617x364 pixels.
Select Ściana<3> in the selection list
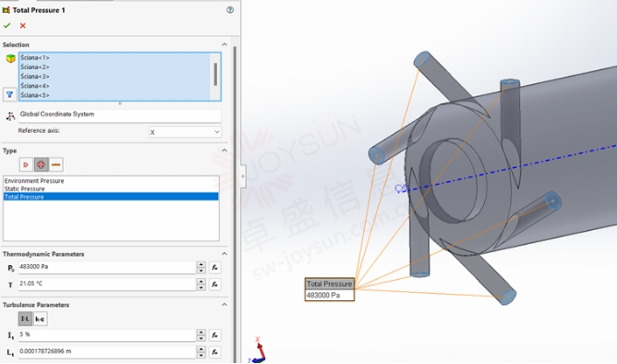pos(35,77)
